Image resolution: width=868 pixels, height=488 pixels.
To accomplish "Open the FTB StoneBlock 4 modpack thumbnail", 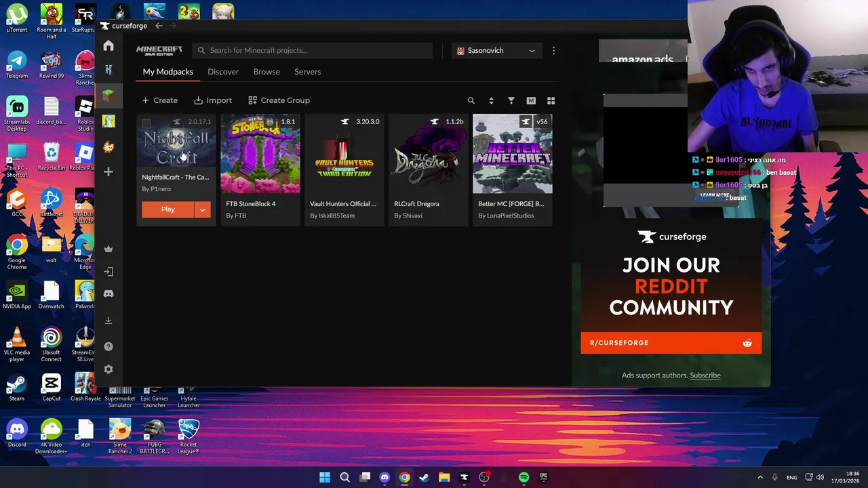I will 260,154.
